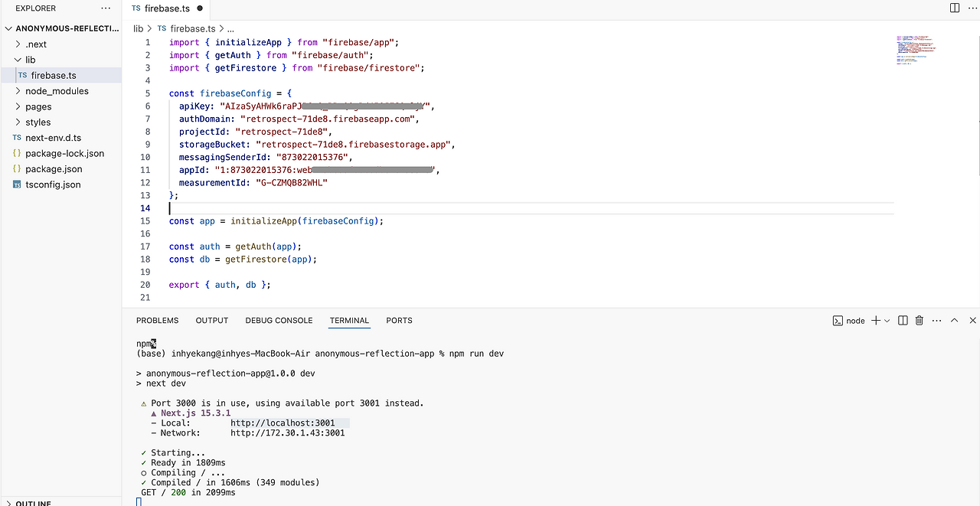Close unsaved firebase.ts tab via dot
Screen dimensions: 980x506
point(200,8)
